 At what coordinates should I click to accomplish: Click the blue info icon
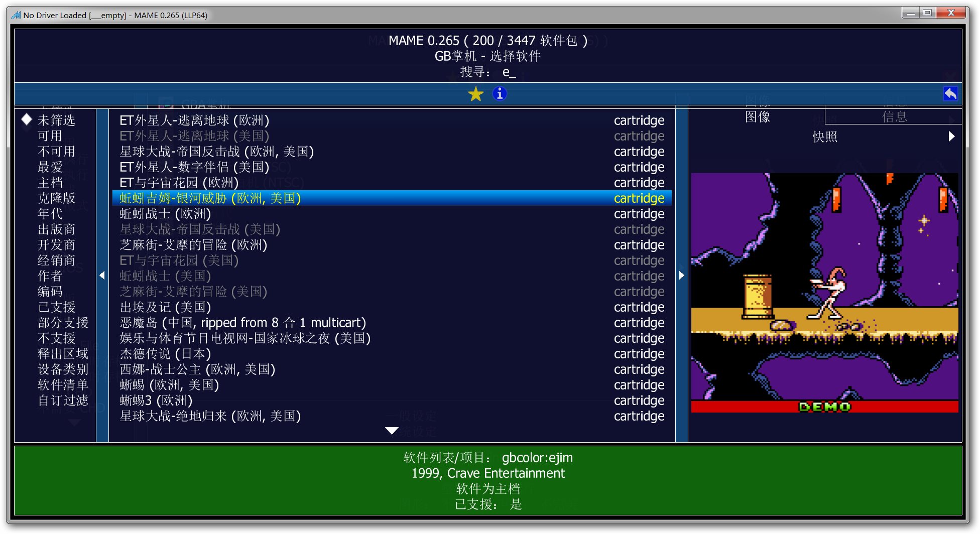click(x=500, y=94)
